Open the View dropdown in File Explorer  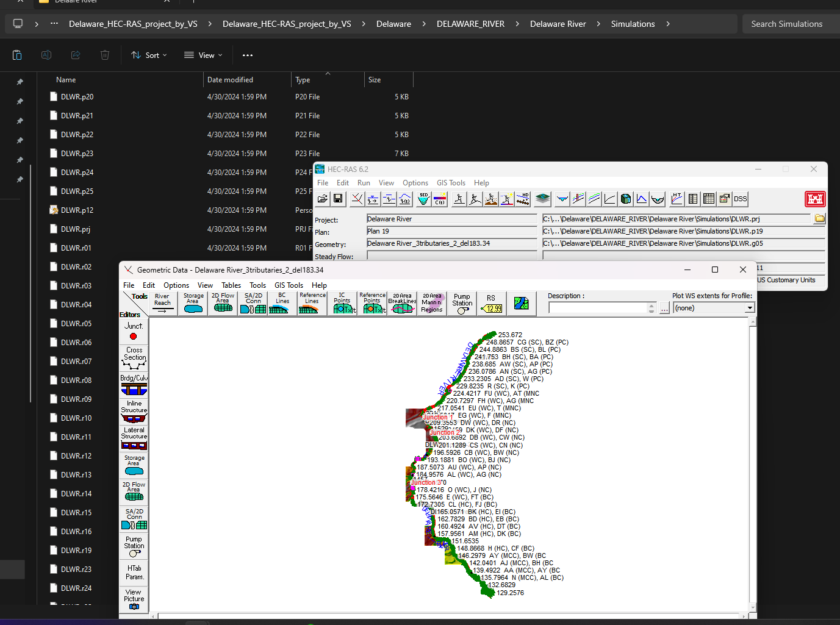[x=204, y=55]
